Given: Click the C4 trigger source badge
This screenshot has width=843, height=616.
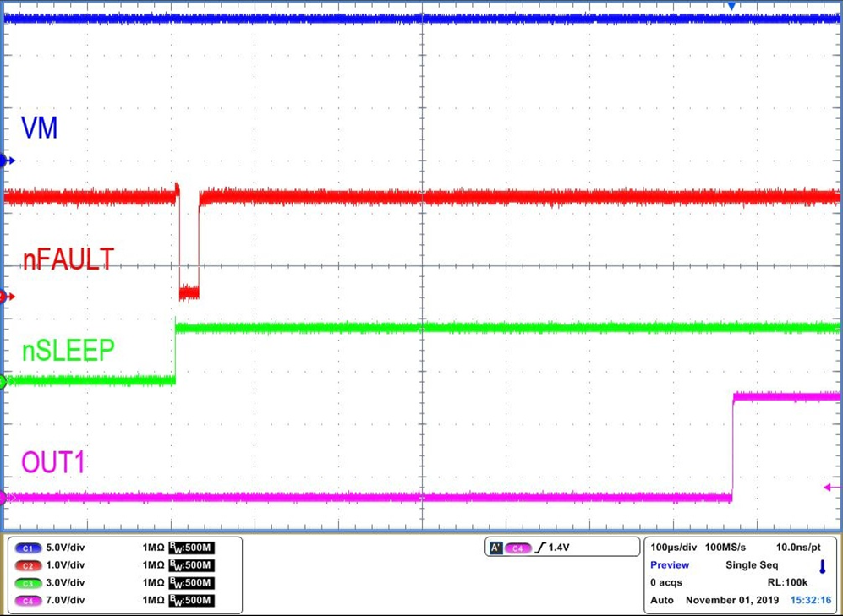Looking at the screenshot, I should point(517,547).
